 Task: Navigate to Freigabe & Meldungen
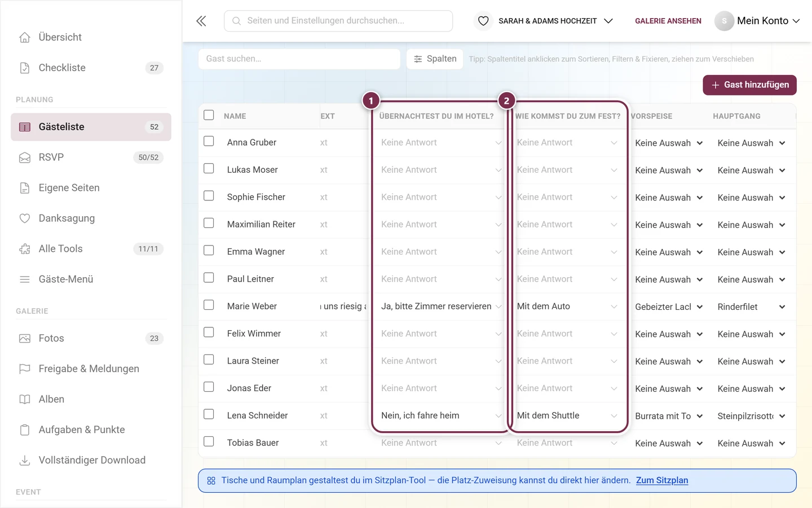pyautogui.click(x=91, y=369)
